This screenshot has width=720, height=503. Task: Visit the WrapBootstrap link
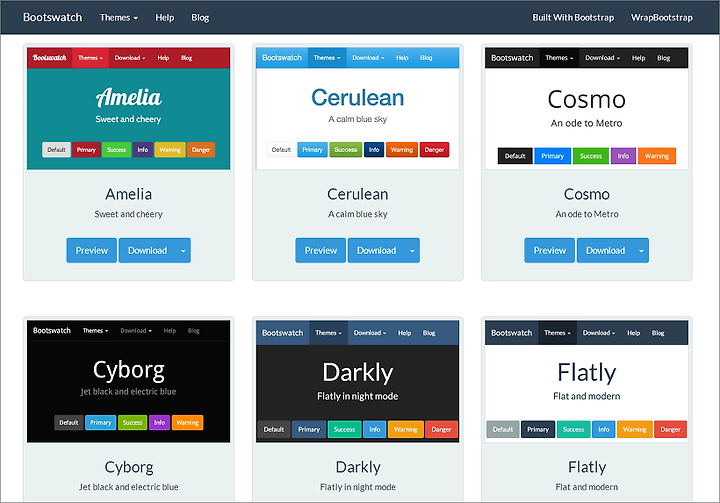coord(662,17)
